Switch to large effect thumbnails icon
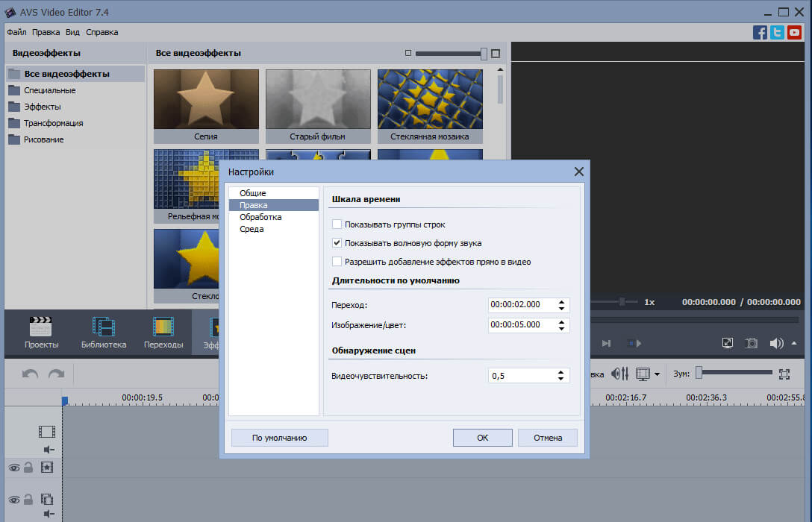Viewport: 812px width, 522px height. (496, 53)
